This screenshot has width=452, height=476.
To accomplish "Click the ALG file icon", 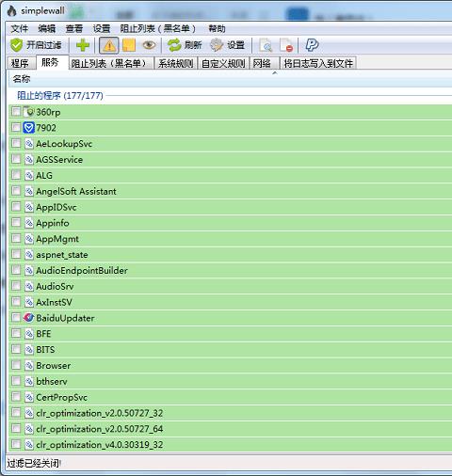I will pyautogui.click(x=29, y=175).
